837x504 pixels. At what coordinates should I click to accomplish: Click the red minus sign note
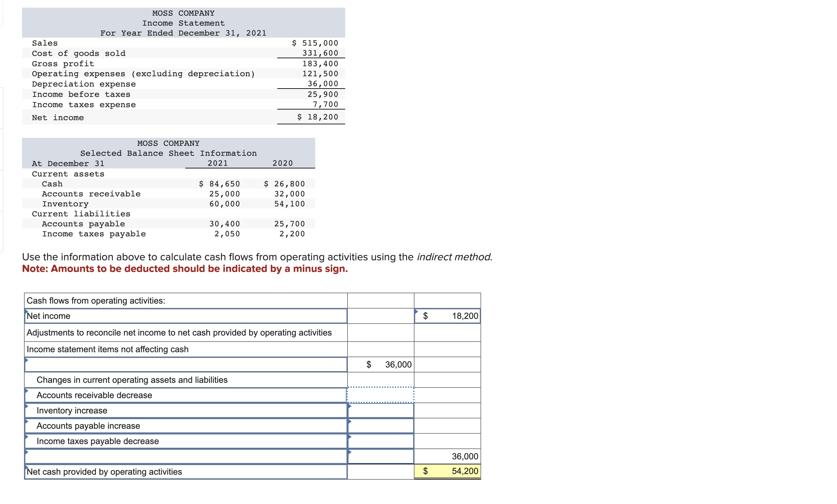(185, 268)
